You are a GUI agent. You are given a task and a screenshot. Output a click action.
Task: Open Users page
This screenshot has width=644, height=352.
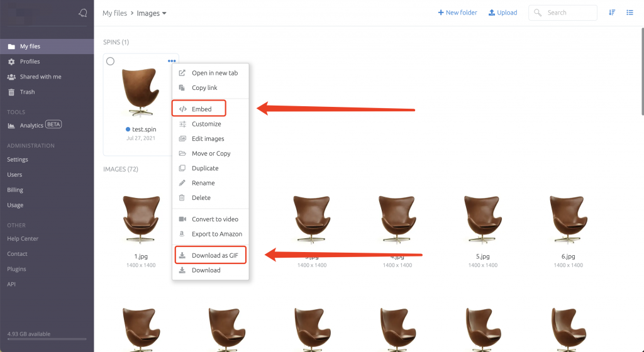pyautogui.click(x=14, y=175)
